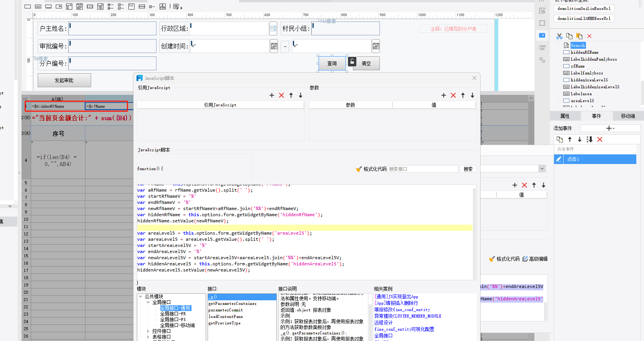644x341 pixels.
Task: Click the cut icon above widget tree
Action: [559, 36]
